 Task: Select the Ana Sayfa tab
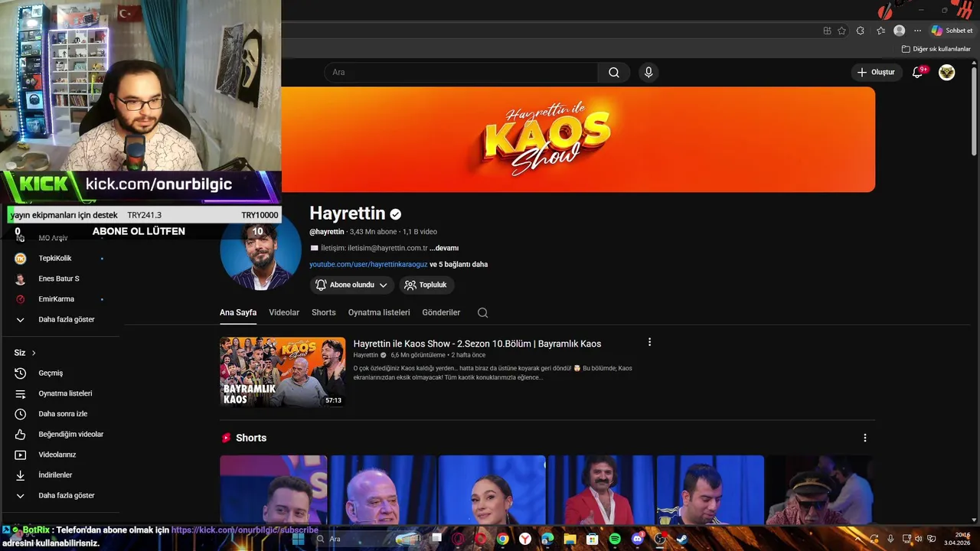click(x=238, y=312)
